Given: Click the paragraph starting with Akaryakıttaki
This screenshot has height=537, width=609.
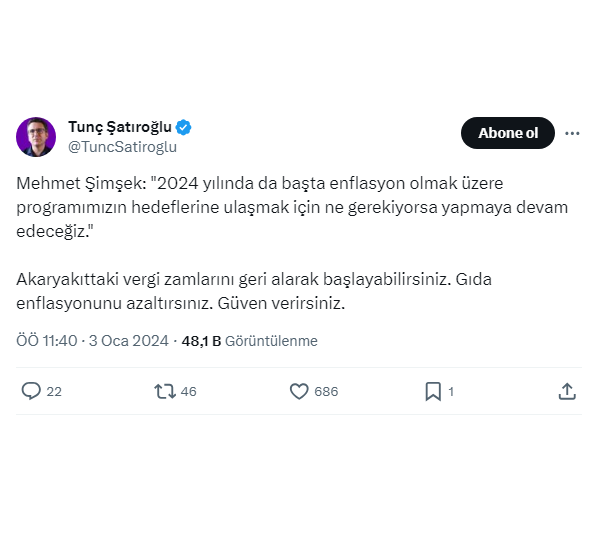Looking at the screenshot, I should pyautogui.click(x=253, y=291).
